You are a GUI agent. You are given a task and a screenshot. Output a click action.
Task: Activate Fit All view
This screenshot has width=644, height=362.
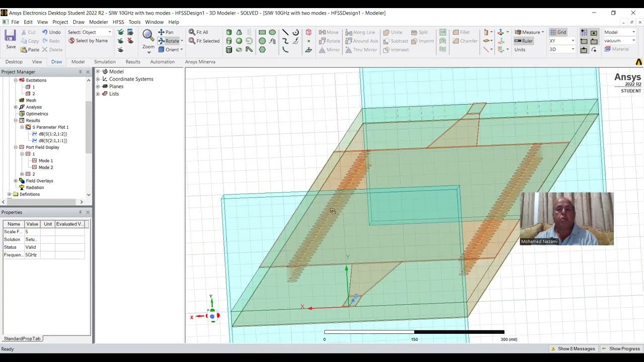(198, 32)
